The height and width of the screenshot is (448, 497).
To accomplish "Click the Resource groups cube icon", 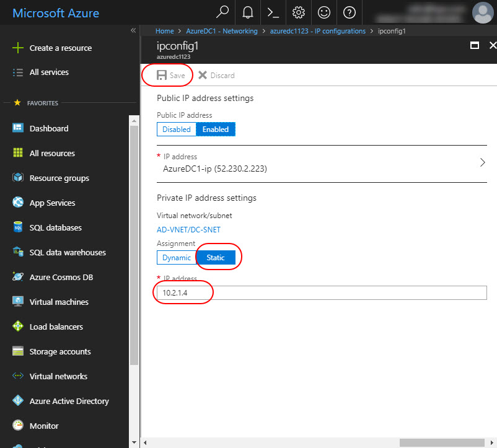I will [x=18, y=177].
